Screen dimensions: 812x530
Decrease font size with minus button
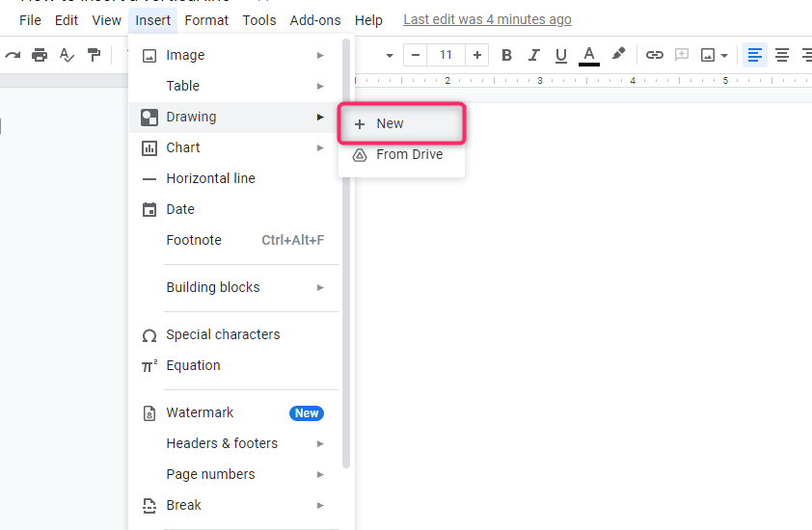click(416, 55)
